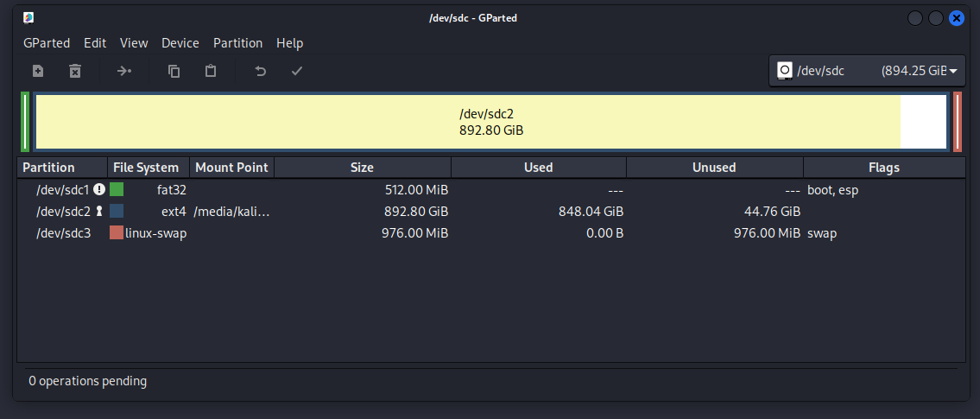Click the New partition toolbar icon
This screenshot has height=419, width=980.
click(38, 72)
